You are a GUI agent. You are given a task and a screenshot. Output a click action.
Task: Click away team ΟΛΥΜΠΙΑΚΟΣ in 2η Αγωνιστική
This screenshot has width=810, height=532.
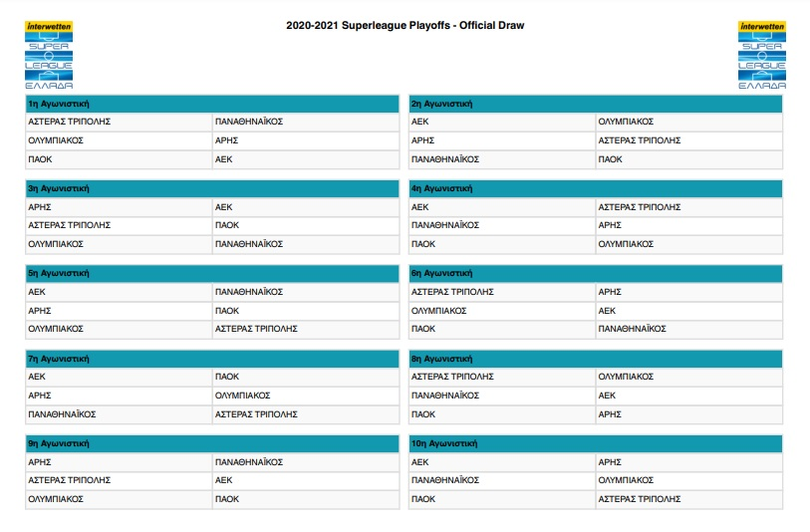click(625, 122)
